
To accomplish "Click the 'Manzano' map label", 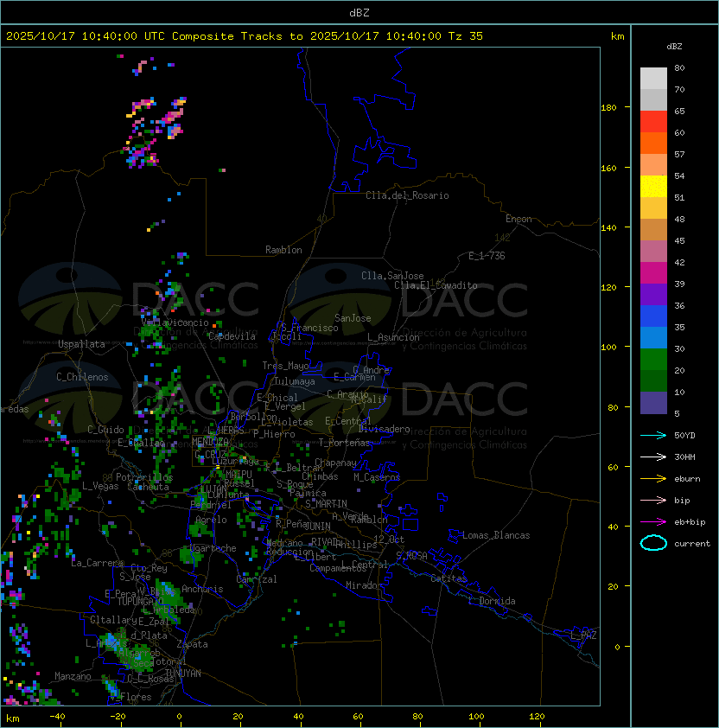I will [73, 676].
